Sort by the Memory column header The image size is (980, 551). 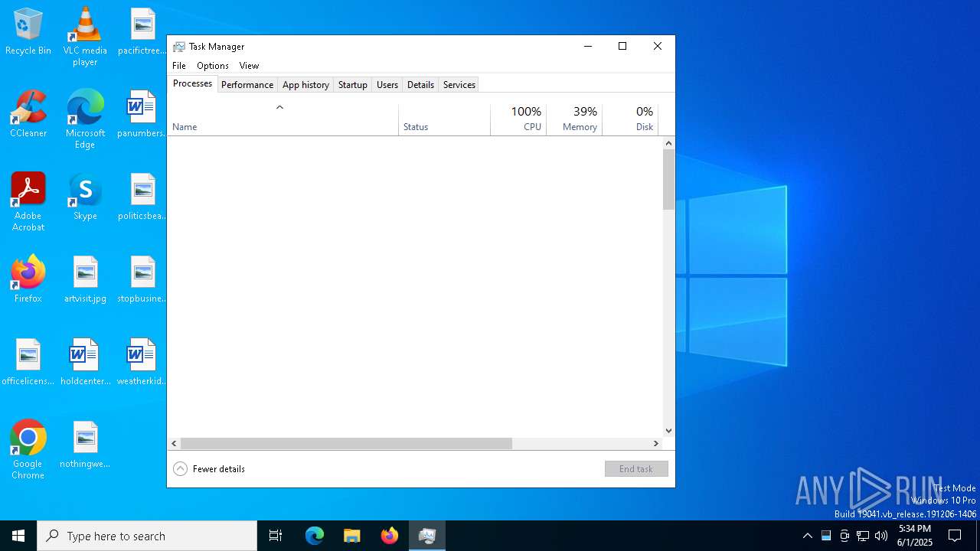[574, 119]
